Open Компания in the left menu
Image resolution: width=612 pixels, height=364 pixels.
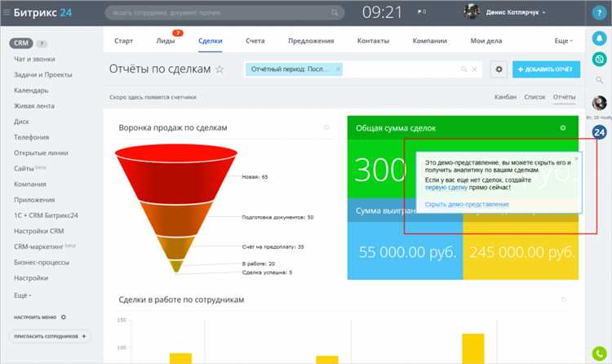[x=30, y=184]
